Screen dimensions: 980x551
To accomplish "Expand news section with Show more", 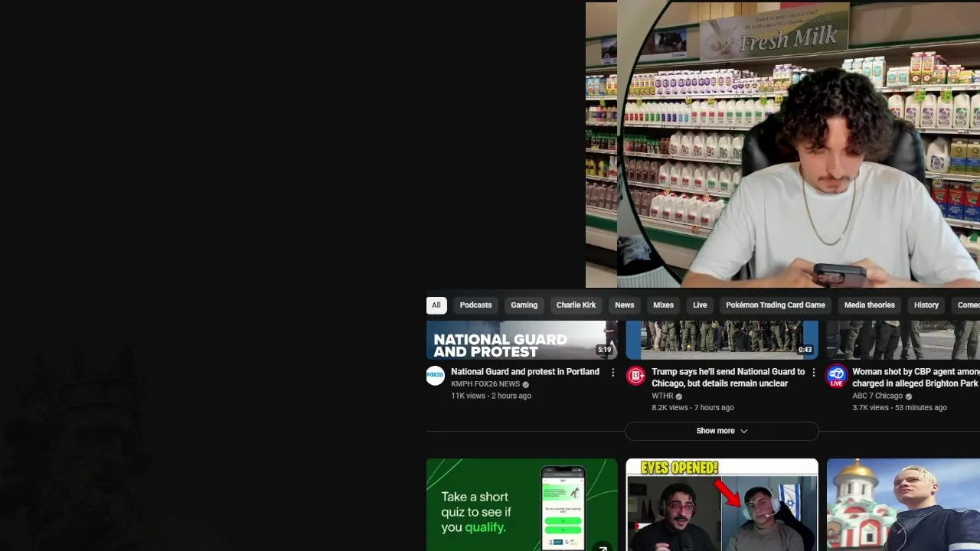I will point(721,431).
